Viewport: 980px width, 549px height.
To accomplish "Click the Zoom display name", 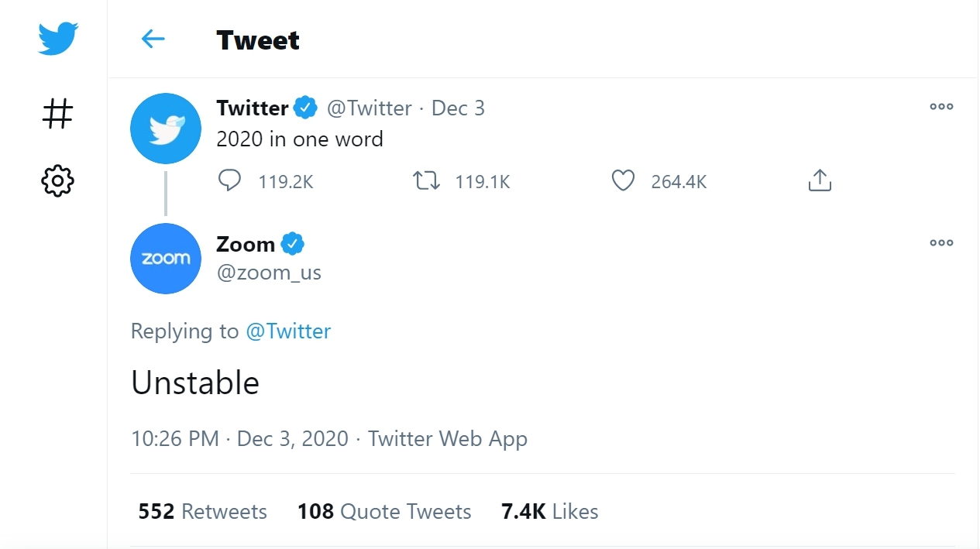I will (246, 245).
